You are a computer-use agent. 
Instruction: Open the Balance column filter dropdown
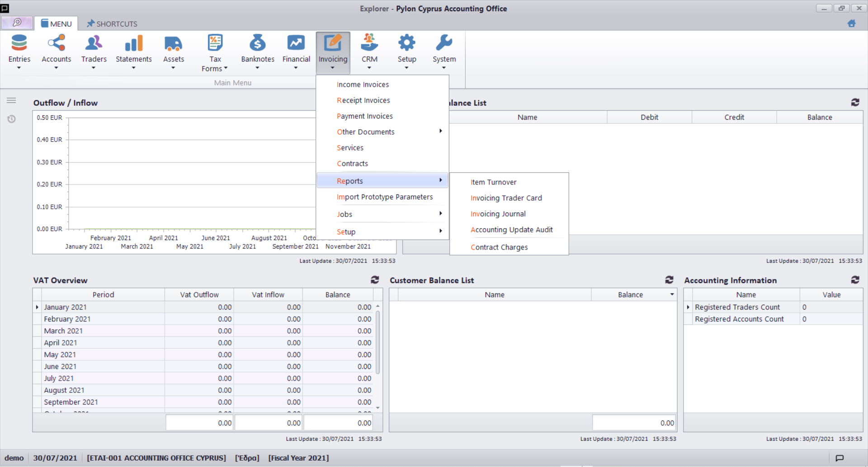tap(672, 295)
